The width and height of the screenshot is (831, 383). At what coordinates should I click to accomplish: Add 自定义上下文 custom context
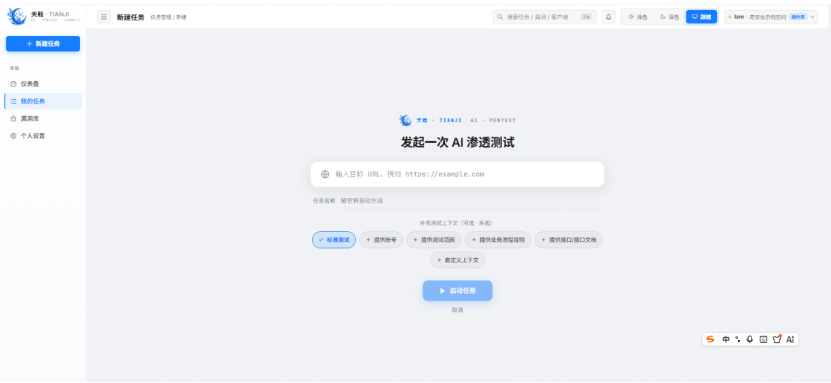pyautogui.click(x=457, y=260)
